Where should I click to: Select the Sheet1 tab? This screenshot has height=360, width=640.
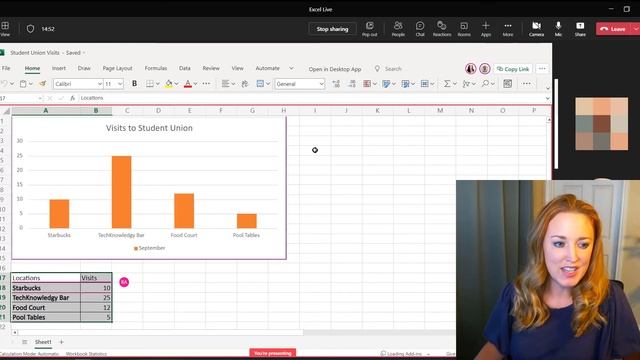pyautogui.click(x=43, y=342)
